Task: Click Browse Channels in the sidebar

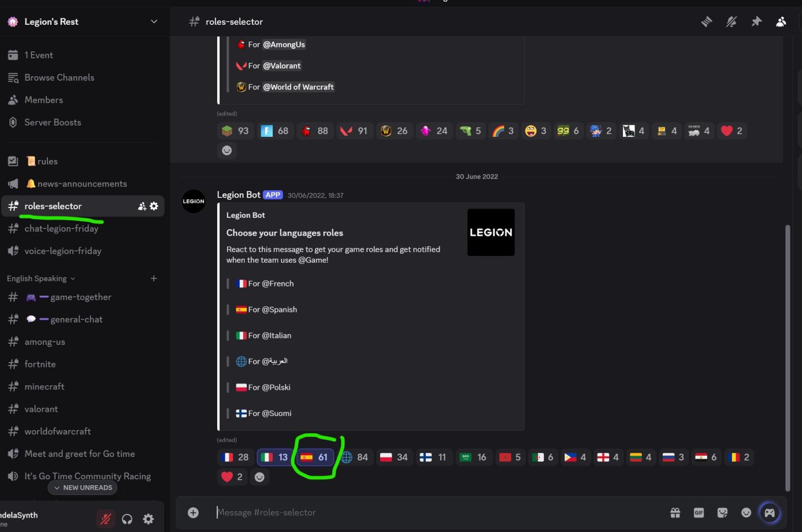Action: pyautogui.click(x=60, y=77)
